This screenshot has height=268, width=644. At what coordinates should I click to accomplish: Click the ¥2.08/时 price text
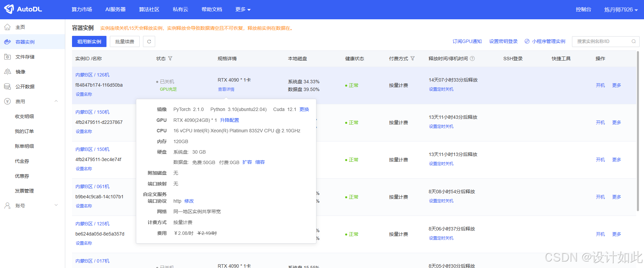point(184,233)
